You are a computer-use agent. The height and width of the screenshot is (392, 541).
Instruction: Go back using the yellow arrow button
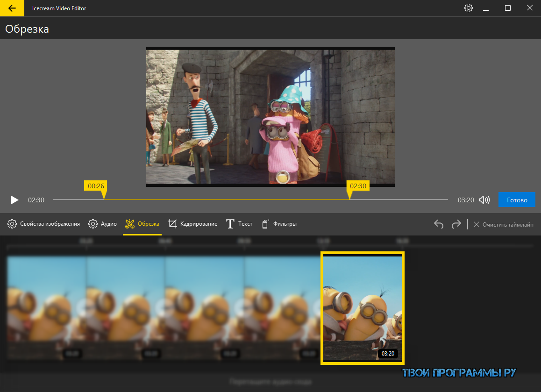coord(12,8)
